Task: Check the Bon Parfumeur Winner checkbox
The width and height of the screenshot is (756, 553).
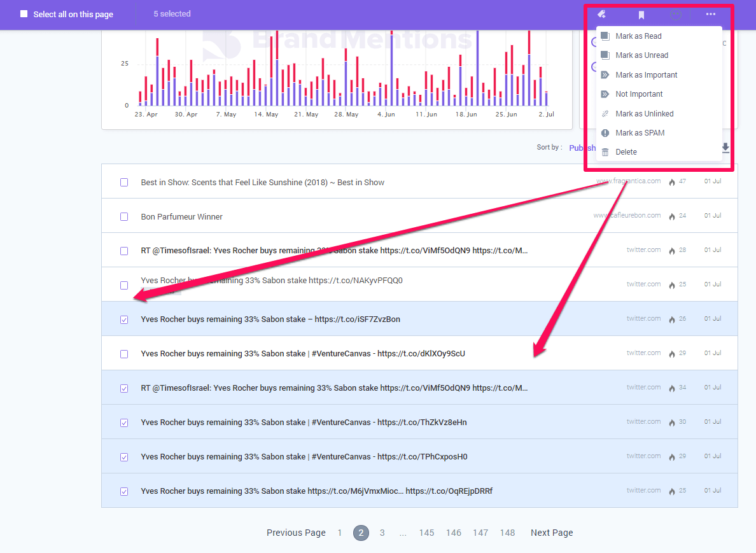Action: pos(124,216)
